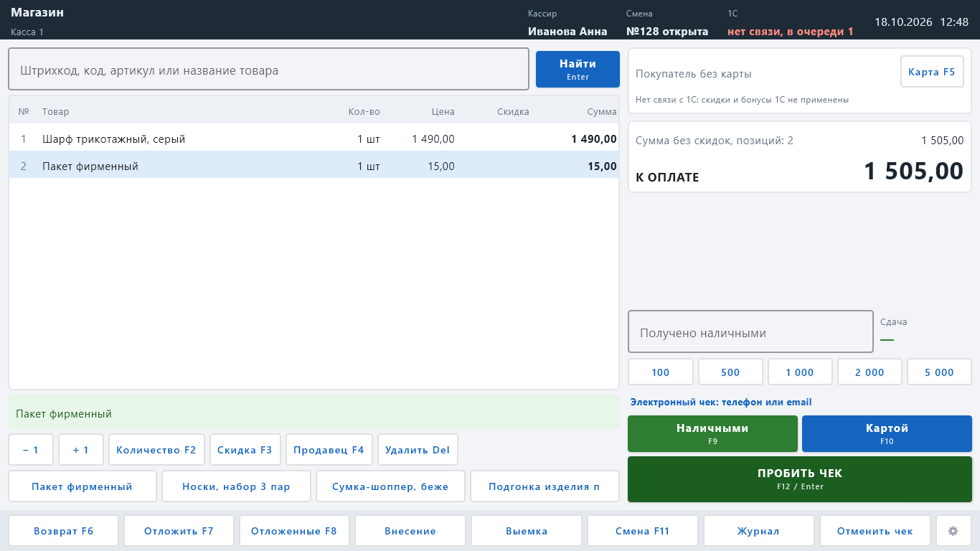Select the 500 cash denomination button
The image size is (980, 551).
tap(730, 372)
